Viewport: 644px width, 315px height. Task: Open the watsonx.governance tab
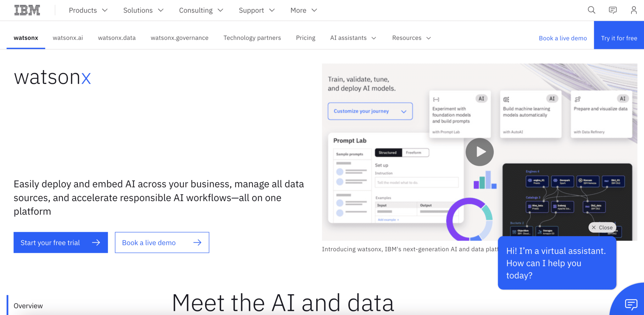[179, 38]
